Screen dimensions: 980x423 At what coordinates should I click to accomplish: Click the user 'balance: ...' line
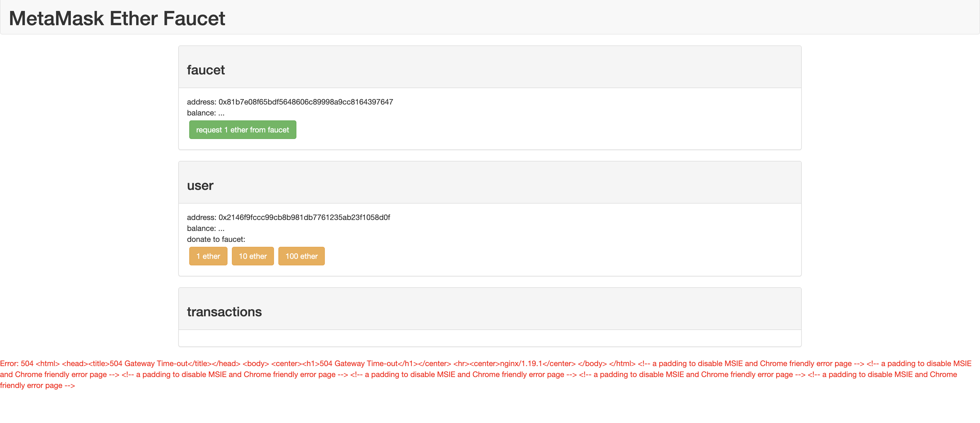tap(206, 228)
